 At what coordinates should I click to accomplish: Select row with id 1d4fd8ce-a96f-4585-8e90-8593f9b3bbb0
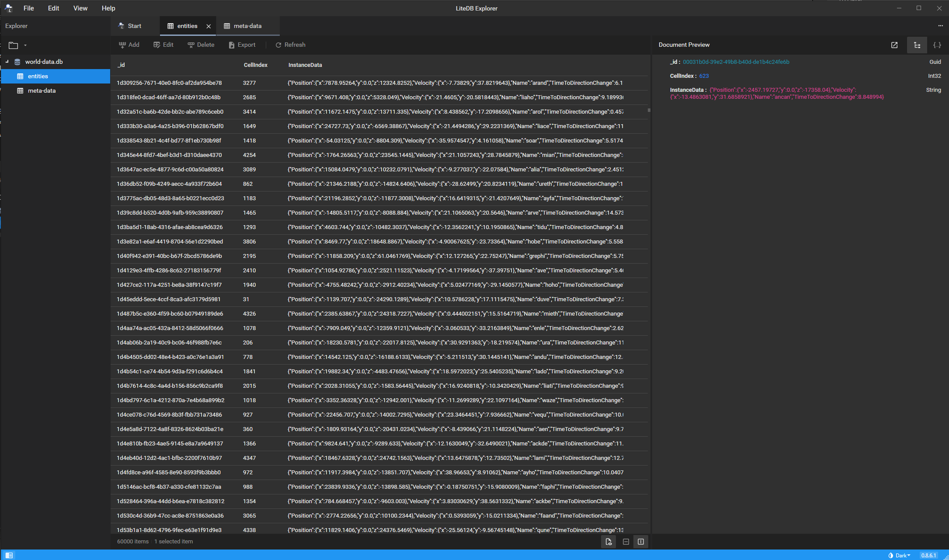(379, 472)
